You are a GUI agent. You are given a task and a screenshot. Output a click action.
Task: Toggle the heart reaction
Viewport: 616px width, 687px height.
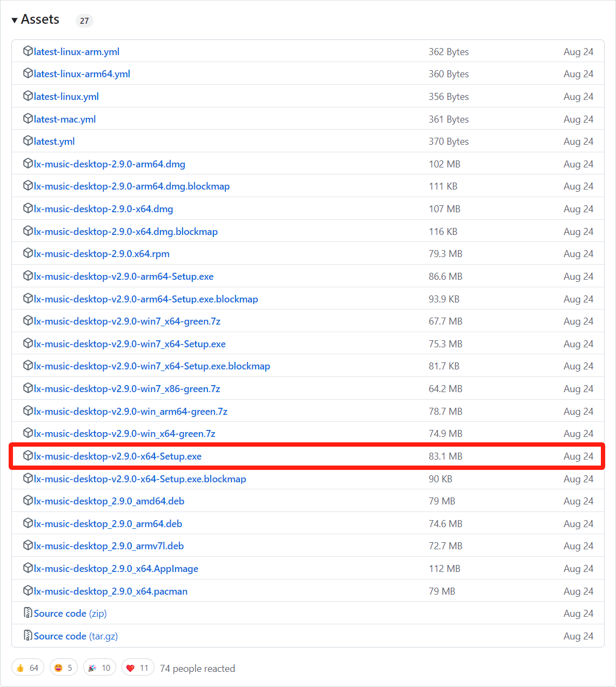pyautogui.click(x=138, y=668)
